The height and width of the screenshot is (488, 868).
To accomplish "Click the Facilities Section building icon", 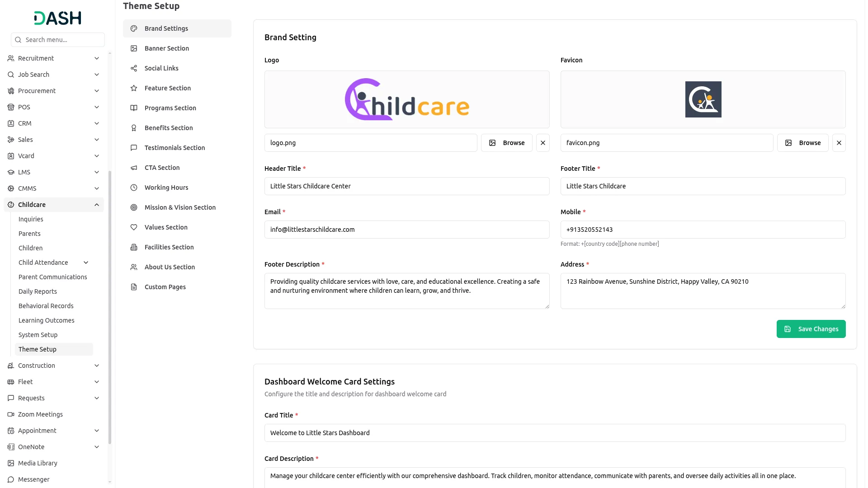I will (133, 247).
